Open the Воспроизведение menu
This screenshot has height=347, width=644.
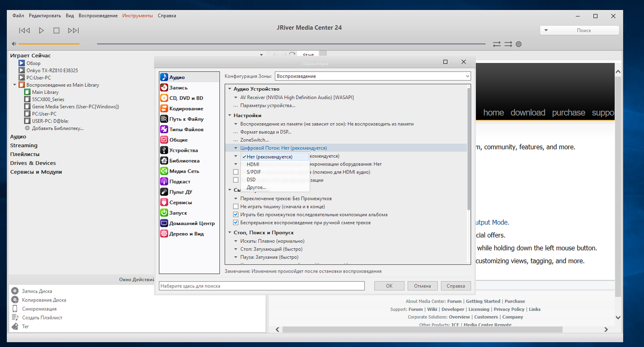pos(98,16)
